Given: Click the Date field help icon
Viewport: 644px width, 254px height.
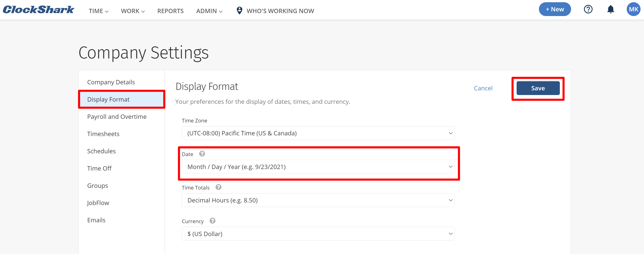Looking at the screenshot, I should point(202,154).
